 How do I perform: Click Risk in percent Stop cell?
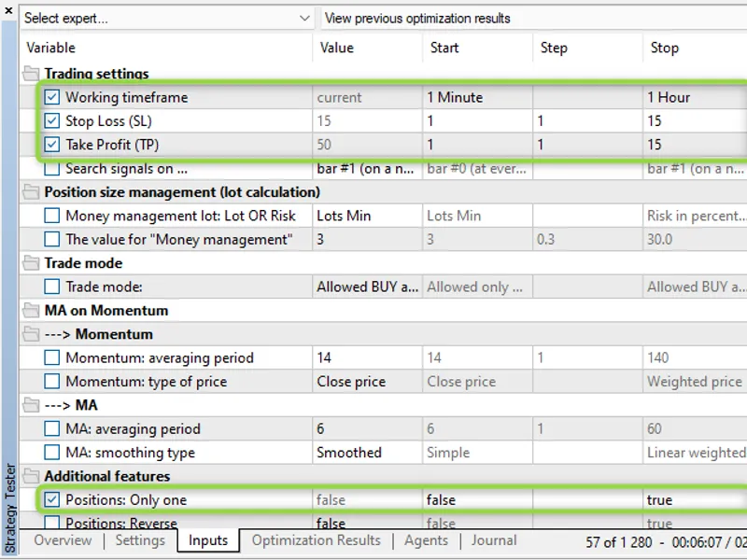click(695, 216)
